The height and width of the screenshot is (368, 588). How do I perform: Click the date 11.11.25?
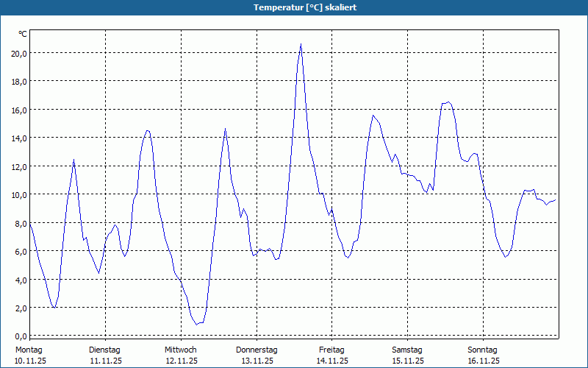click(x=106, y=361)
